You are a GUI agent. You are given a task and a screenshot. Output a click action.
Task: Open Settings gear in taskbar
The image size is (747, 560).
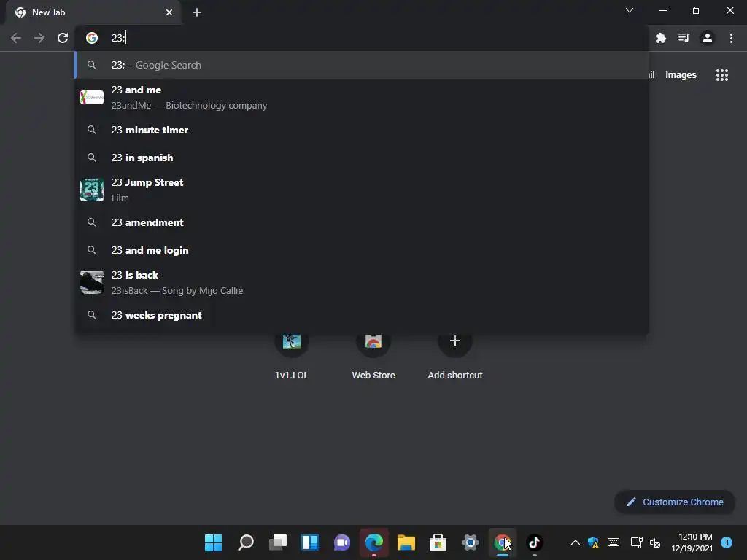pos(471,542)
